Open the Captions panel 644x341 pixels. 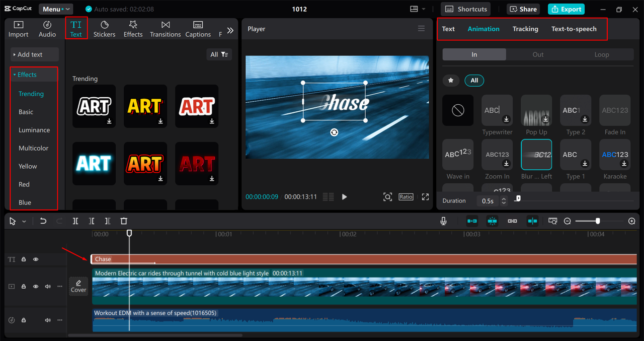pos(198,29)
